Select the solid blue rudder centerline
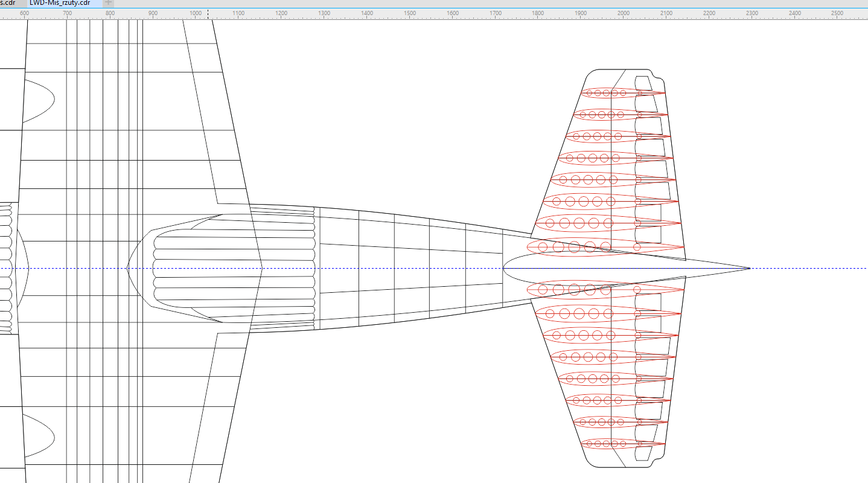The height and width of the screenshot is (483, 868). (x=627, y=268)
